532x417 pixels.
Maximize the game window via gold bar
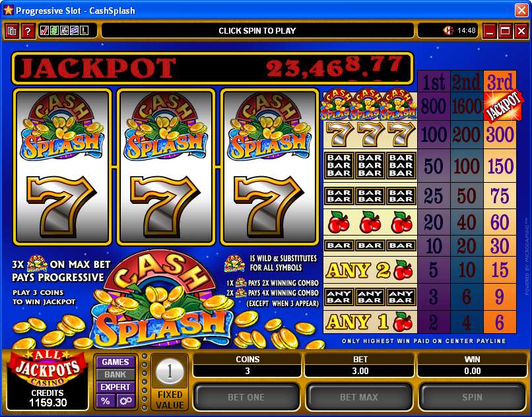(505, 31)
